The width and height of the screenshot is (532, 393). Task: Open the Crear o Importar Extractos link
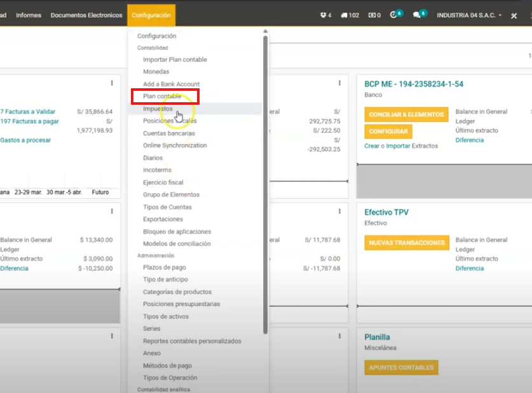click(x=400, y=146)
